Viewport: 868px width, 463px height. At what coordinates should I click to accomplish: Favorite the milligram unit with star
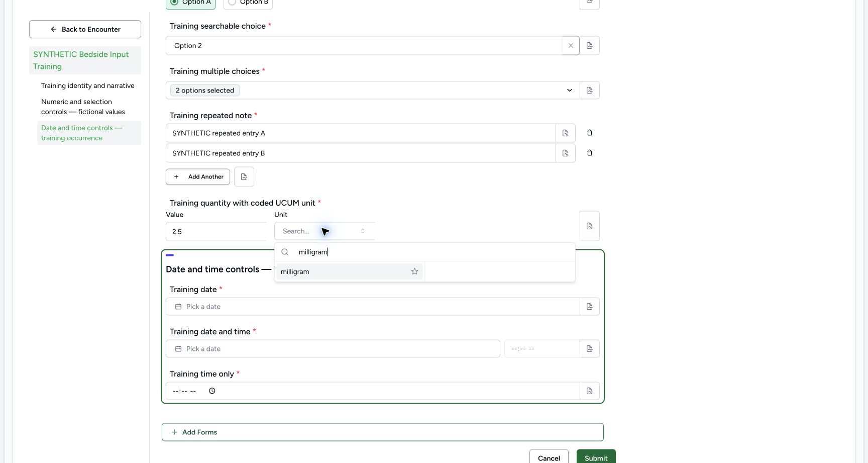coord(414,271)
